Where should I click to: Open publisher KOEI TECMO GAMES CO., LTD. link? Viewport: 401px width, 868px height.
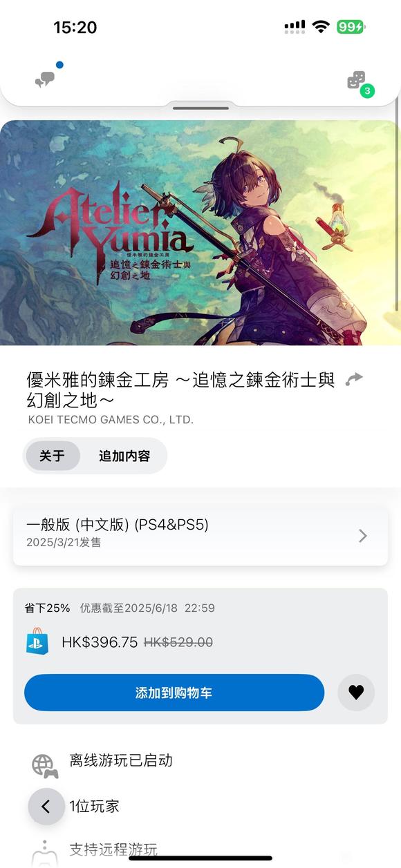click(111, 419)
